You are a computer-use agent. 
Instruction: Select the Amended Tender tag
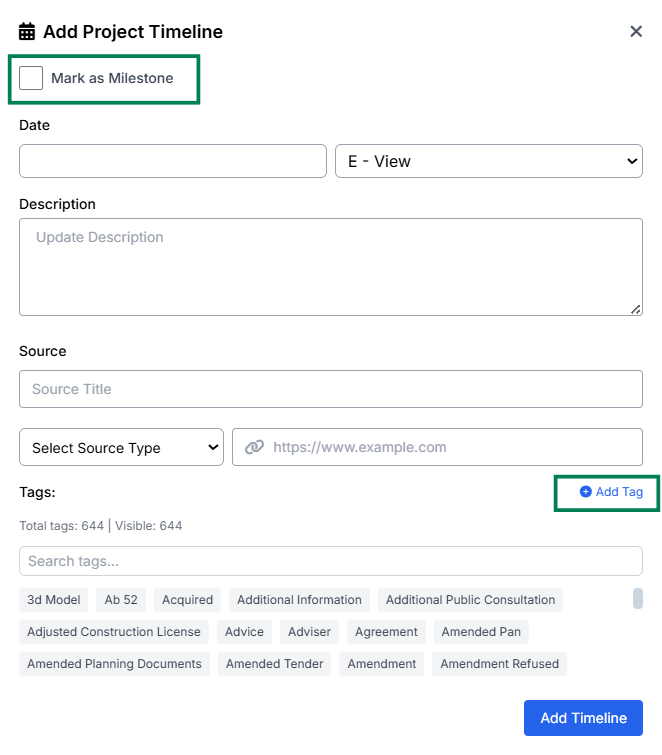[x=274, y=663]
